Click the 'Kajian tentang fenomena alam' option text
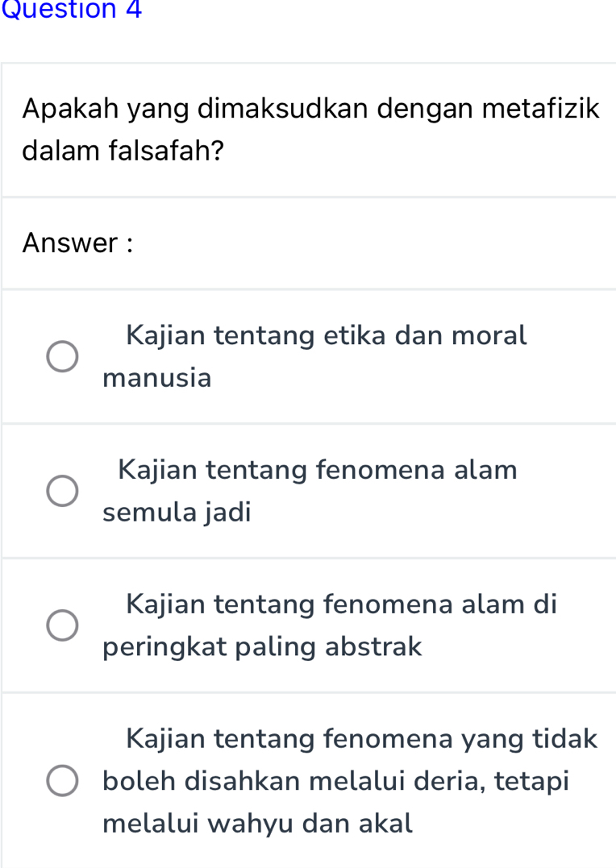This screenshot has height=868, width=616. (x=318, y=469)
